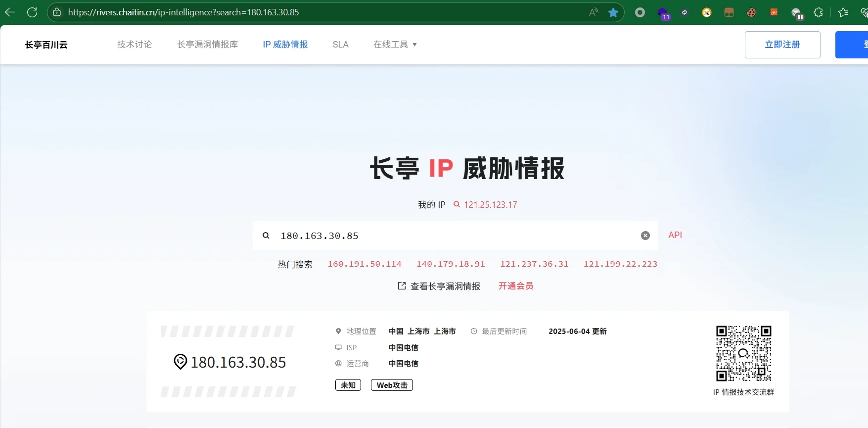Screen dimensions: 868x428
Task: Click the browser back arrow
Action: (10, 12)
